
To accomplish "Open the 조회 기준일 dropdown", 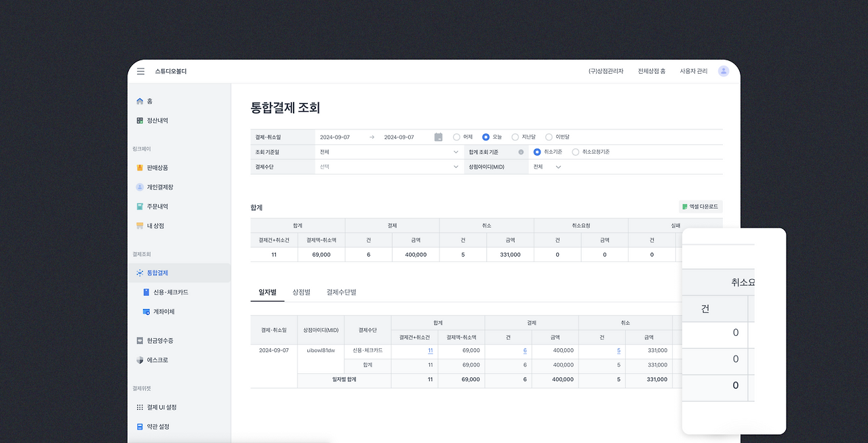I will coord(389,152).
